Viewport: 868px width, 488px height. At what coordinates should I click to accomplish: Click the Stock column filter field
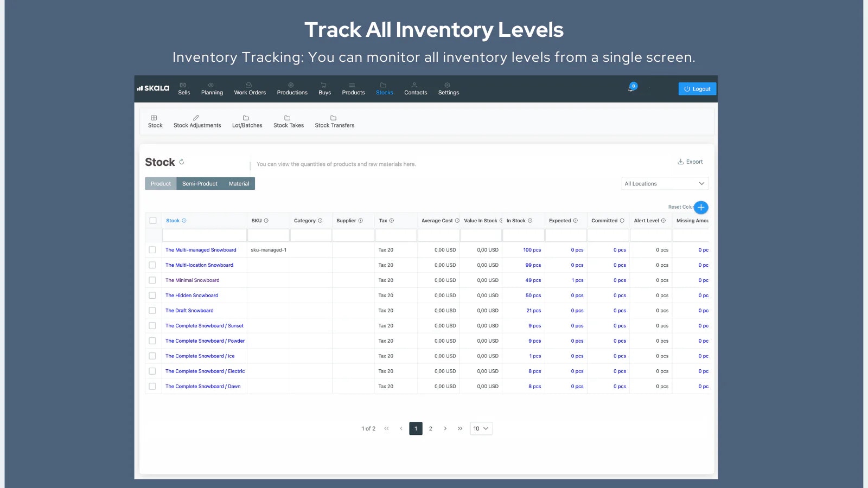[205, 235]
